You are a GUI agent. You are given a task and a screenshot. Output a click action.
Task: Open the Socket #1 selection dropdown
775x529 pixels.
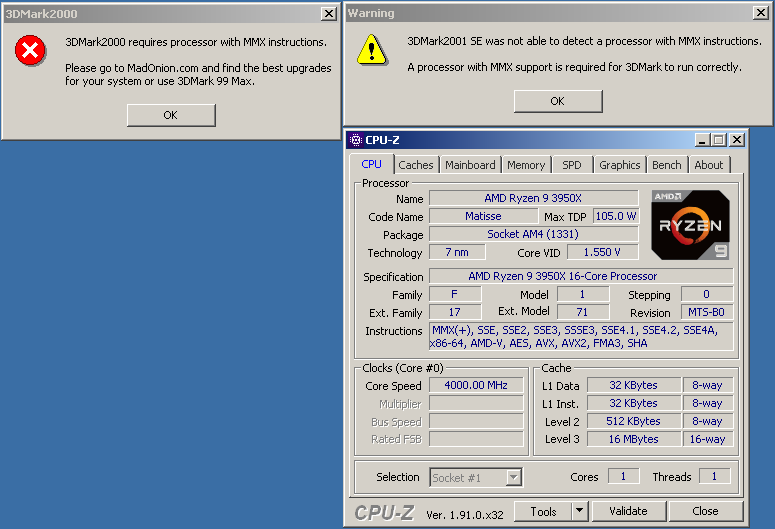point(475,478)
